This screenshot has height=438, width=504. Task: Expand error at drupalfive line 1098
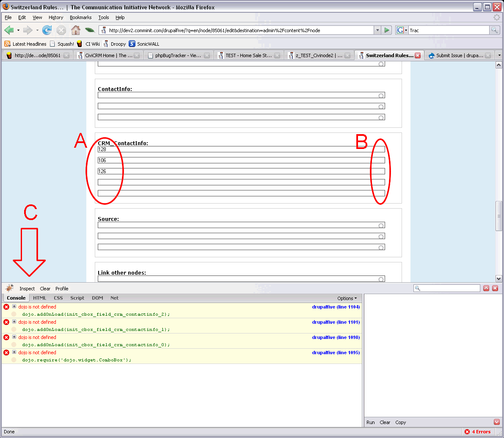click(14, 336)
